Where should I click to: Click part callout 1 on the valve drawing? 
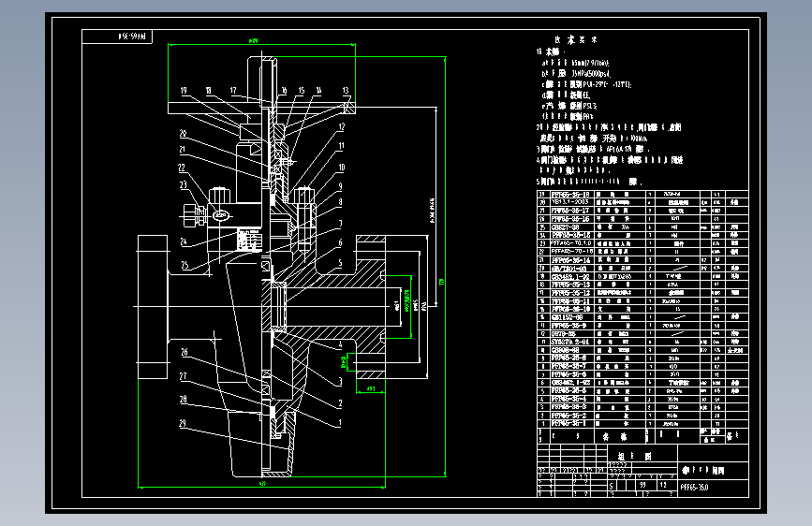tap(340, 422)
